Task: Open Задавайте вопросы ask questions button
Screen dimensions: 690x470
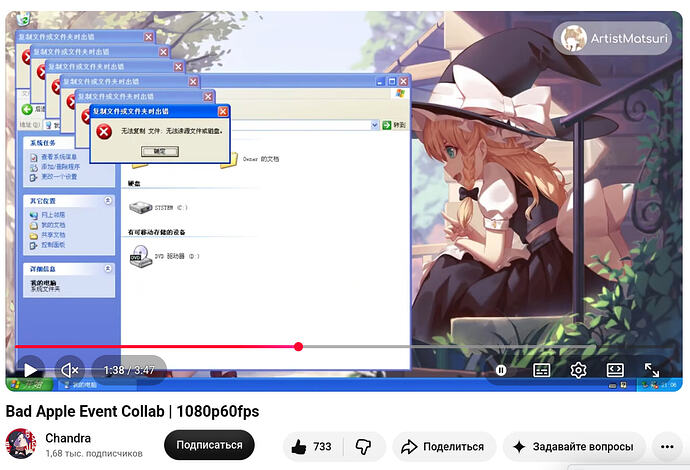Action: point(573,447)
